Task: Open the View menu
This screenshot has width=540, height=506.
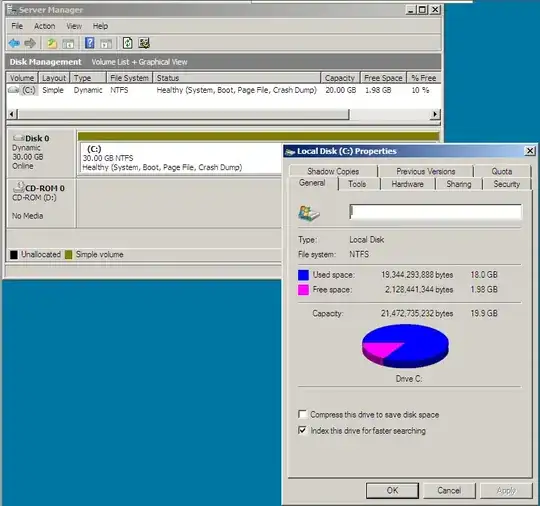Action: 74,26
